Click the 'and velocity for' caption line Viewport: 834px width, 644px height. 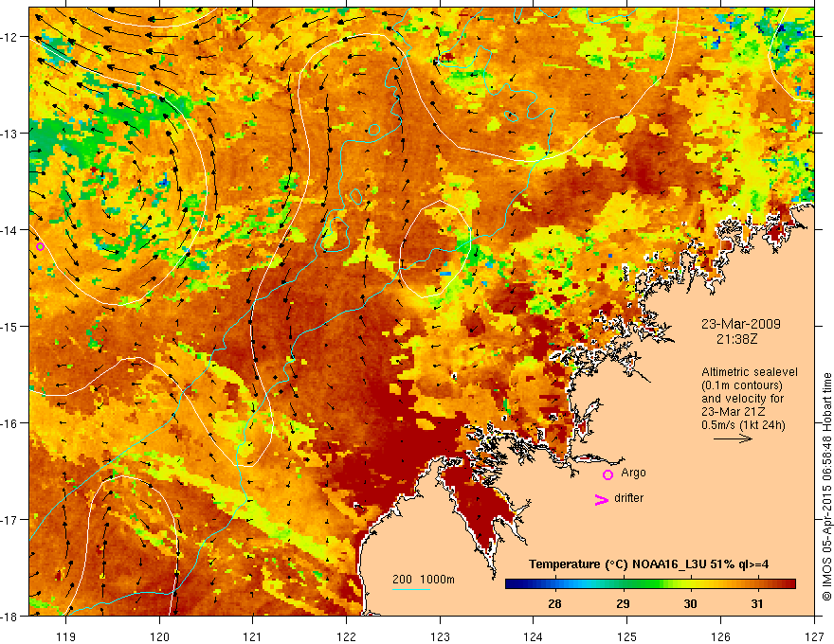coord(742,399)
